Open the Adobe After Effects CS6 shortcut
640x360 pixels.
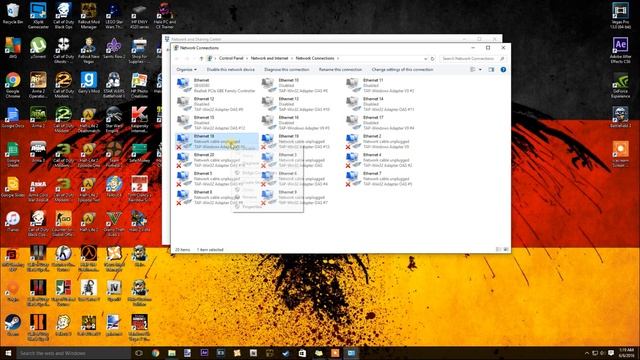pyautogui.click(x=620, y=50)
